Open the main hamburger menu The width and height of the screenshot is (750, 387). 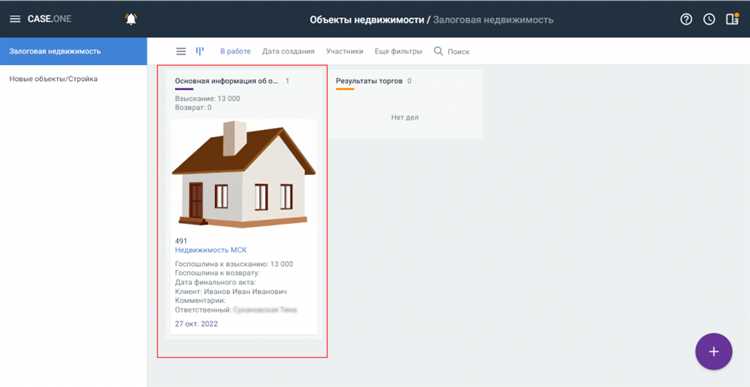[x=15, y=19]
